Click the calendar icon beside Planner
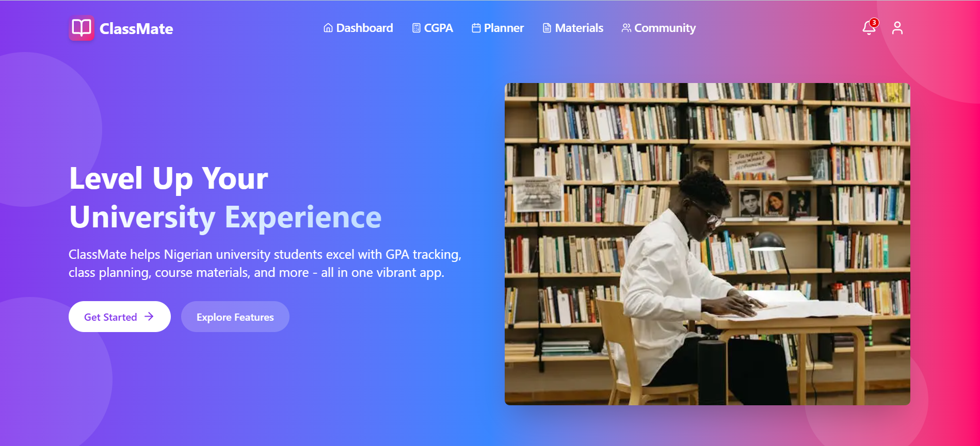980x446 pixels. coord(476,28)
